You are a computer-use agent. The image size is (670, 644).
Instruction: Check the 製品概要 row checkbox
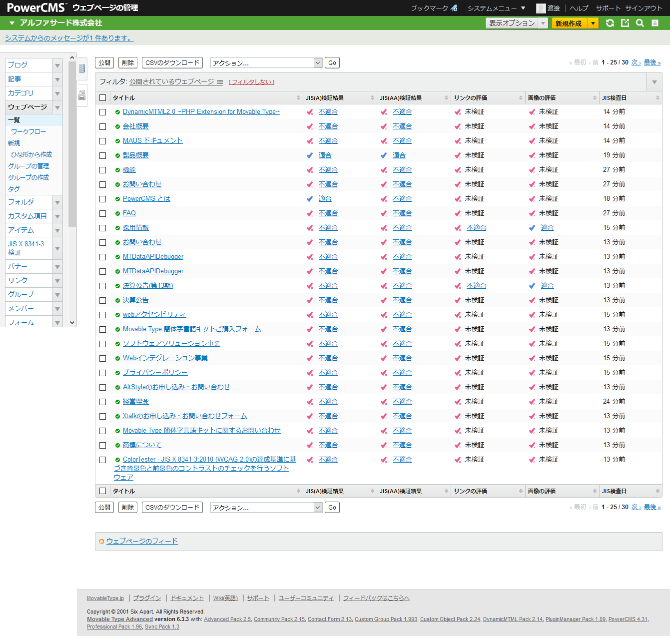pyautogui.click(x=103, y=156)
